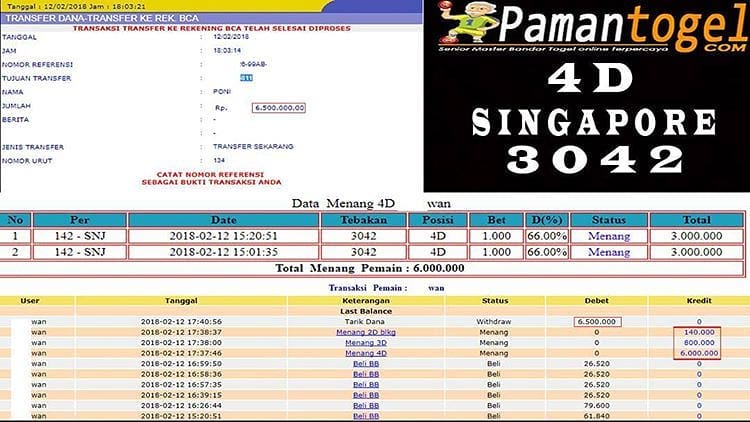Screen dimensions: 750x422
Task: Click the Kredit value 6.000.000
Action: (699, 353)
